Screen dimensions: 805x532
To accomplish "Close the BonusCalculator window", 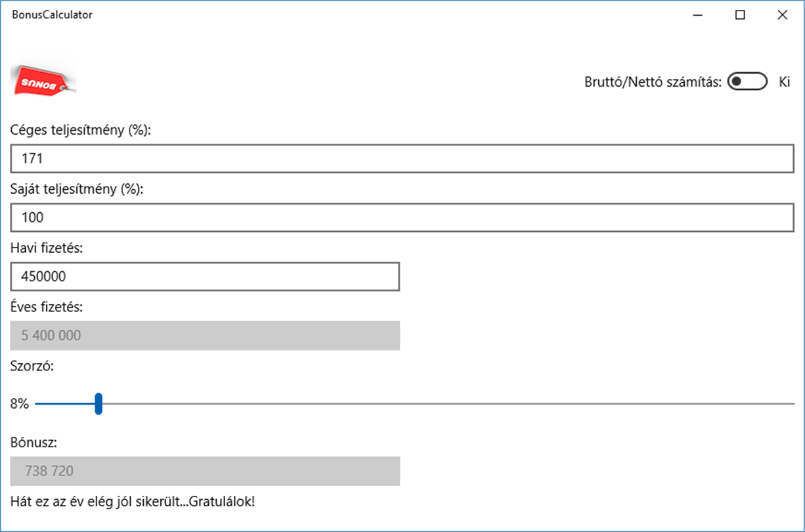I will click(782, 15).
